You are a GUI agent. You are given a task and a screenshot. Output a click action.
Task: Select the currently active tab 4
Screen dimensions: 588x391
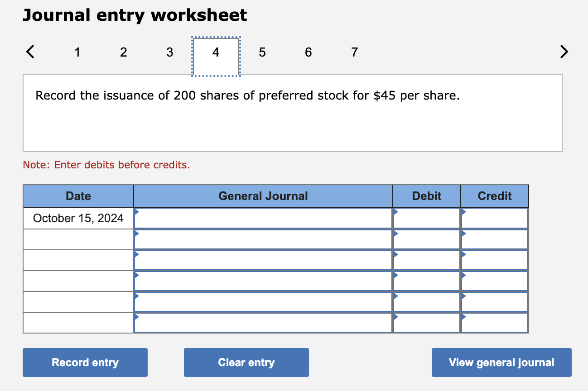point(215,52)
